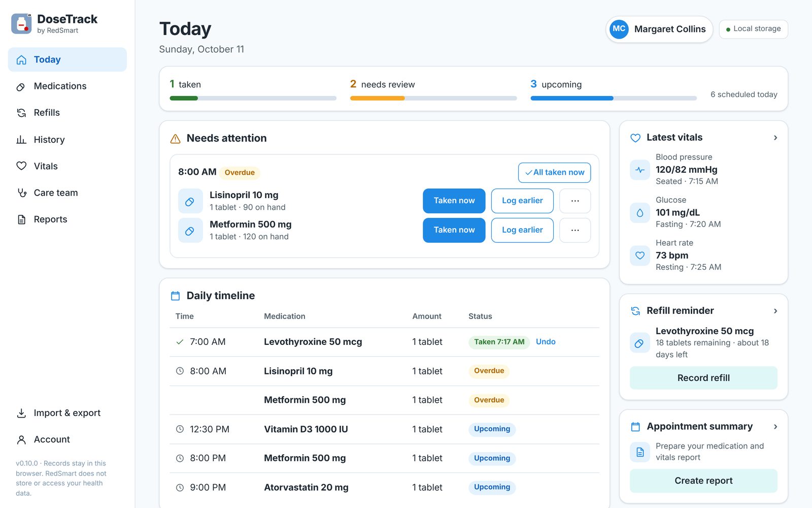Open Account in the sidebar
This screenshot has width=812, height=508.
67,439
